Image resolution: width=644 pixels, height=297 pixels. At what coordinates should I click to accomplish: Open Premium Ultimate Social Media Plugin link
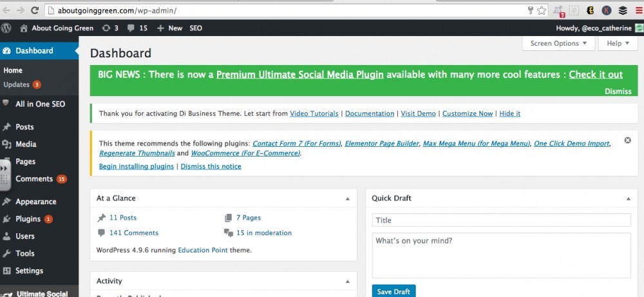point(300,75)
